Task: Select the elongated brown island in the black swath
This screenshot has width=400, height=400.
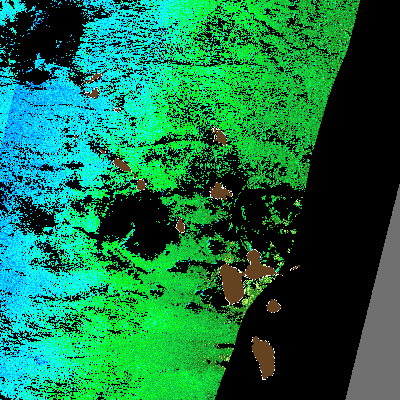Action: click(x=263, y=358)
